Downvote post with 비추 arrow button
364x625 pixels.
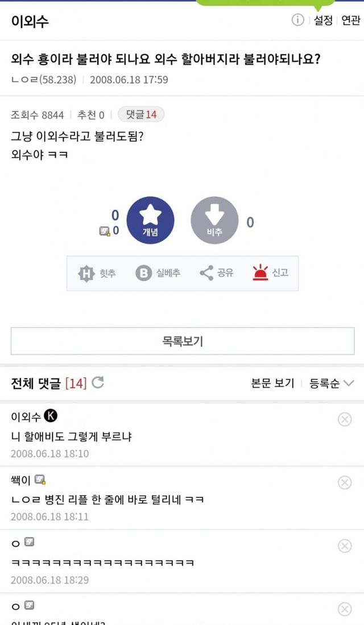(x=214, y=220)
